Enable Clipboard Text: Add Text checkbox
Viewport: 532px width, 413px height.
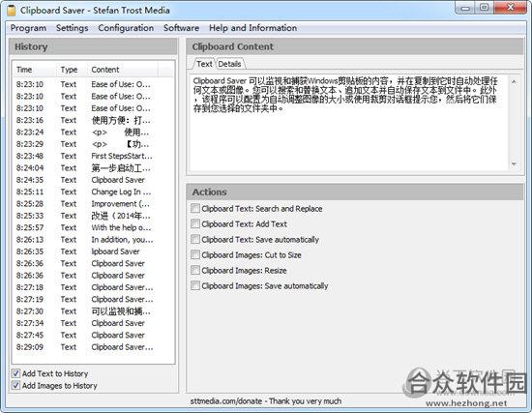(195, 223)
